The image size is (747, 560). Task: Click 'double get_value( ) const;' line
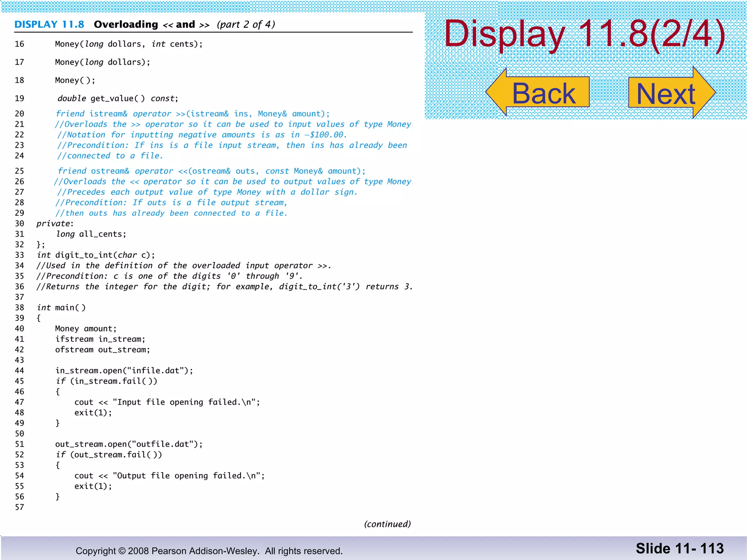[118, 98]
